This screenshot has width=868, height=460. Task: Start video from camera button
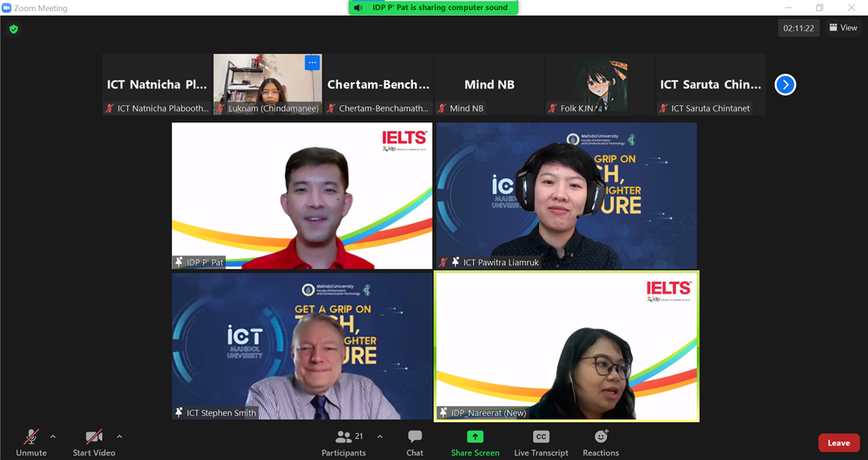click(94, 442)
